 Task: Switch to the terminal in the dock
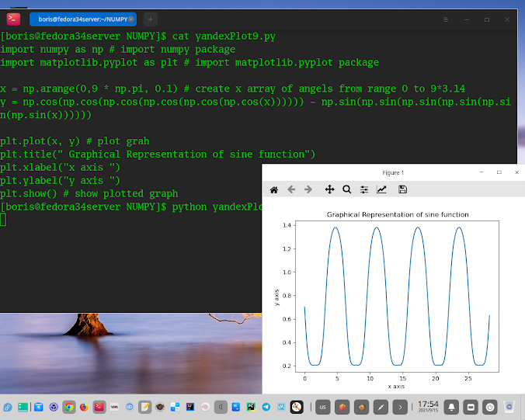pyautogui.click(x=99, y=407)
